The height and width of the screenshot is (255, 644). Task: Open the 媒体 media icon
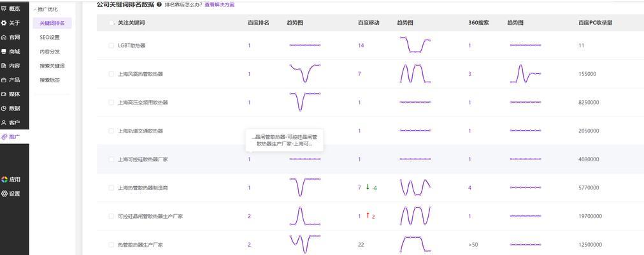point(4,94)
